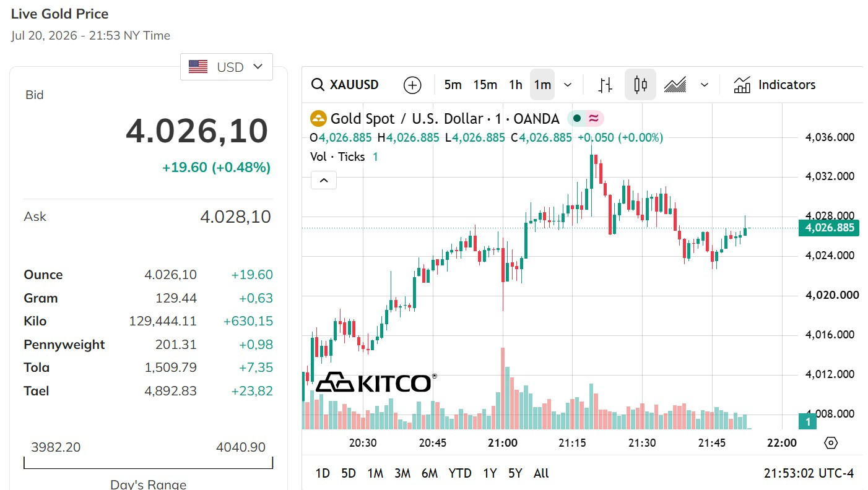Click the Kitco logo on chart
The width and height of the screenshot is (868, 490).
tap(376, 382)
